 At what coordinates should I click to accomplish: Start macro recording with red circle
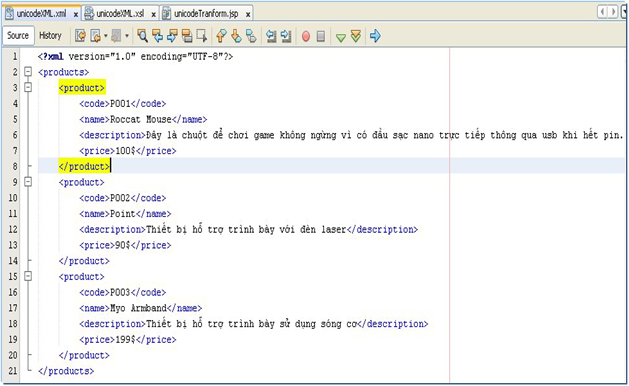[x=306, y=37]
